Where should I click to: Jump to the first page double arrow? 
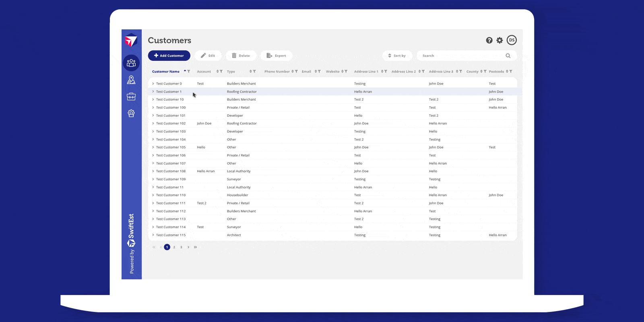(154, 247)
